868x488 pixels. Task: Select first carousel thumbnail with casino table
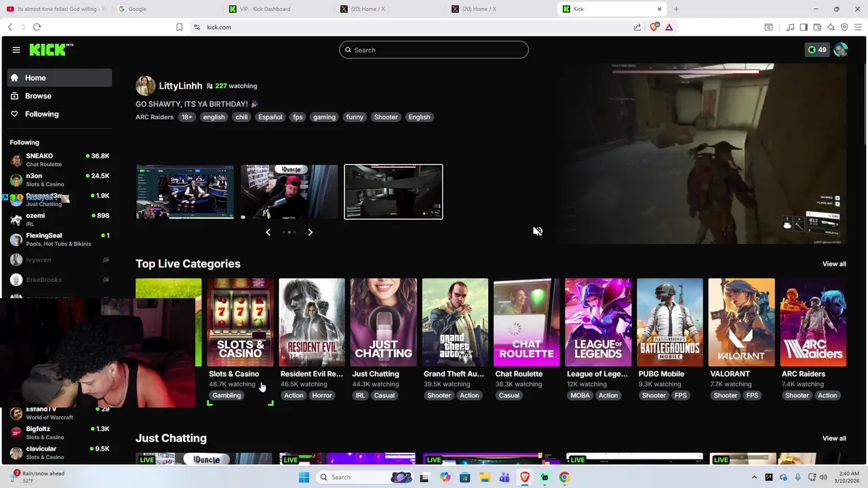tap(185, 192)
